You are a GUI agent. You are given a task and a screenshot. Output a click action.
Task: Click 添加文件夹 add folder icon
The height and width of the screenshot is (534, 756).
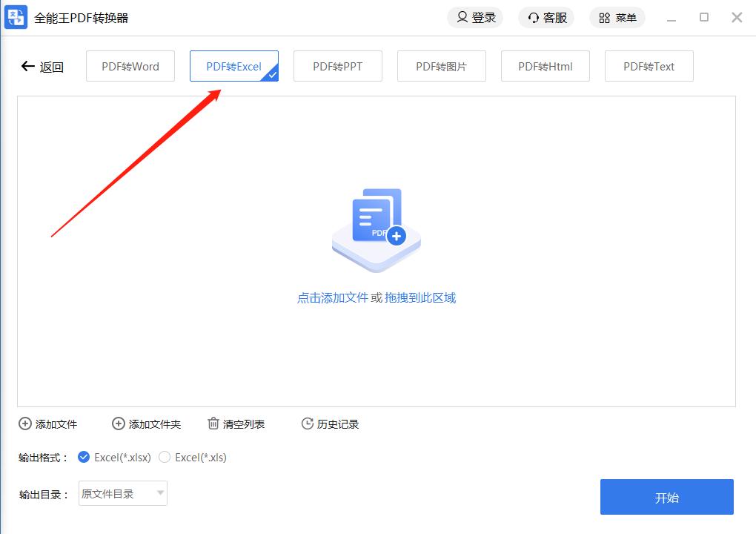(119, 424)
